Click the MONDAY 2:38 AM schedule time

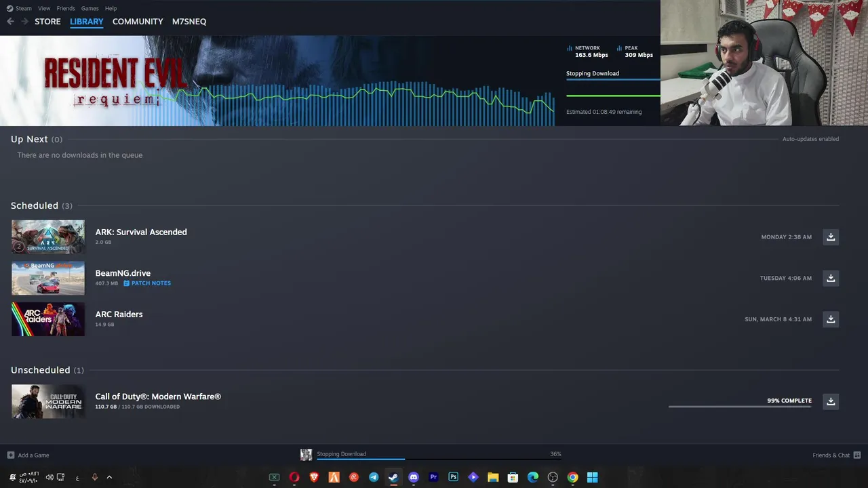pyautogui.click(x=787, y=237)
